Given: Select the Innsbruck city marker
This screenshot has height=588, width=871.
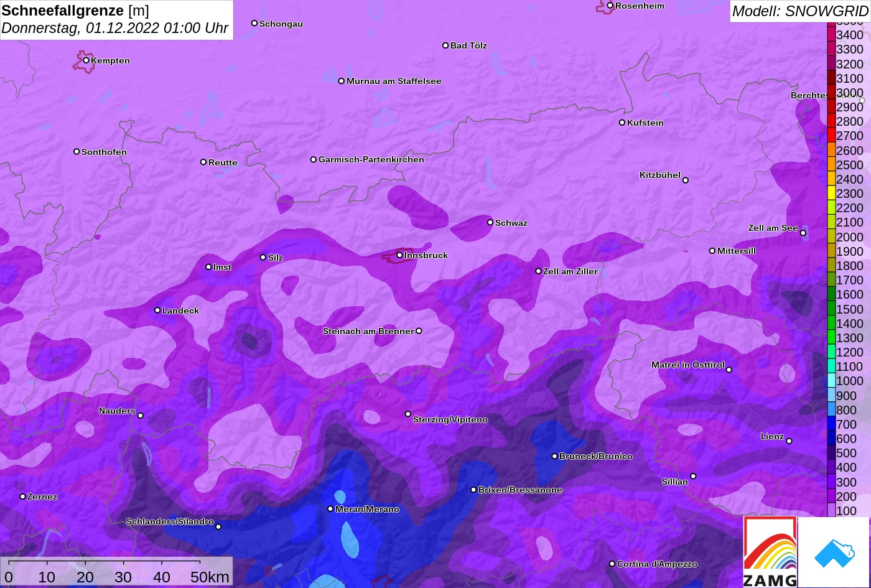Looking at the screenshot, I should [400, 255].
